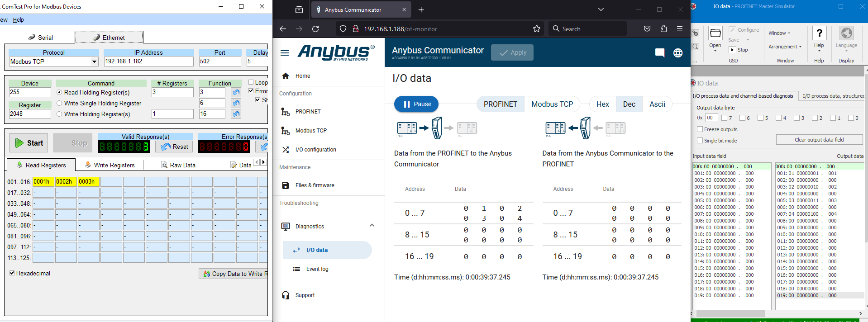Image resolution: width=868 pixels, height=322 pixels.
Task: Click the Open folder icon in GSD group
Action: 715,37
